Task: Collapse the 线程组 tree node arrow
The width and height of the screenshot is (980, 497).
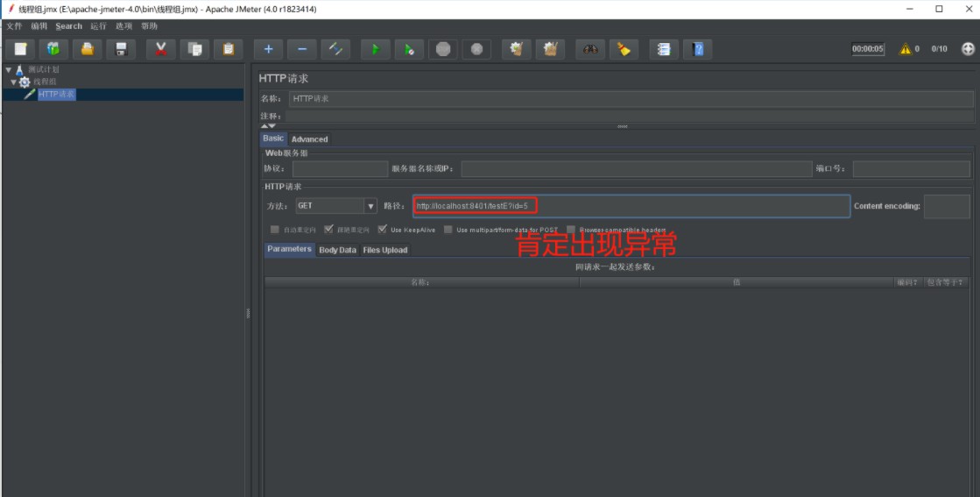Action: (14, 82)
